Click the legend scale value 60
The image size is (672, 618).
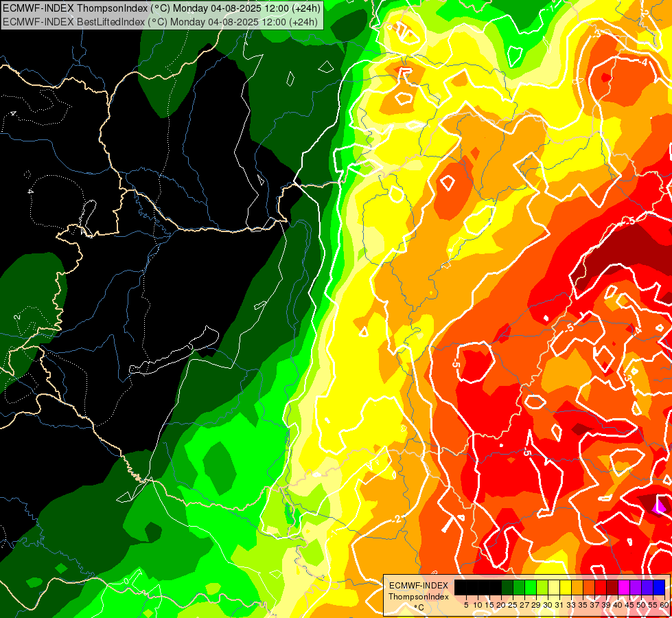pyautogui.click(x=664, y=605)
